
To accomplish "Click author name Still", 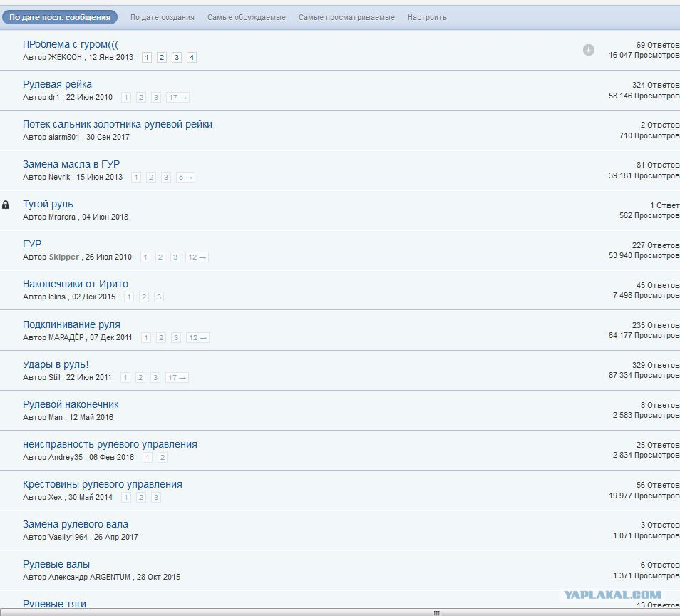I will click(54, 377).
